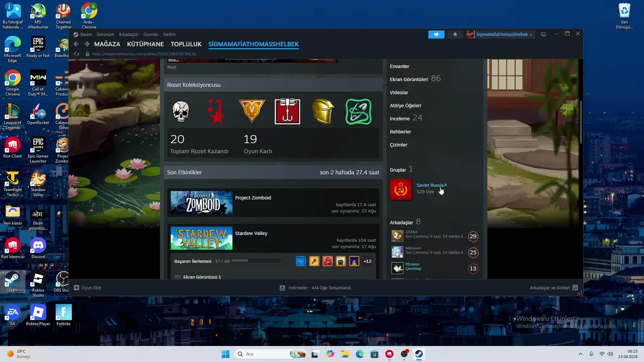Reload the Steam profile page

76,54
